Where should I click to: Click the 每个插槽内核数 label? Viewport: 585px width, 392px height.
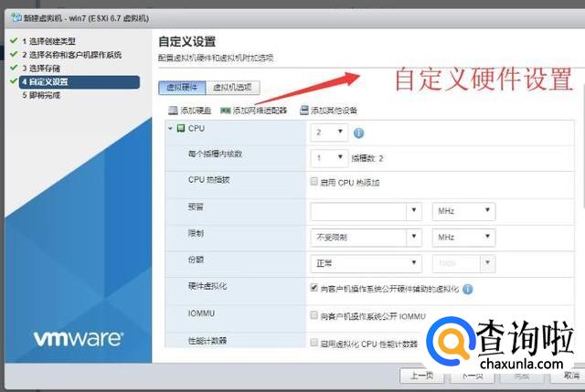tap(216, 154)
